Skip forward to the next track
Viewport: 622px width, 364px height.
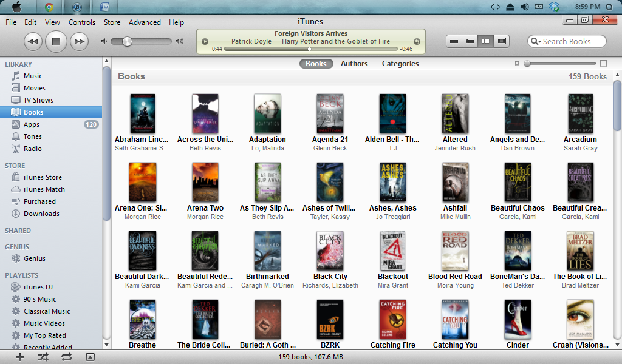[x=80, y=41]
